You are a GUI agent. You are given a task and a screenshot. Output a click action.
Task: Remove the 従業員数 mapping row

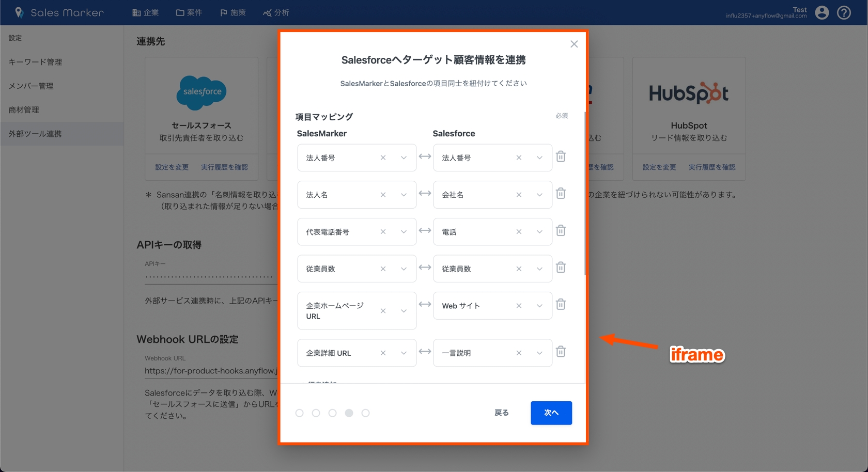[x=561, y=268]
